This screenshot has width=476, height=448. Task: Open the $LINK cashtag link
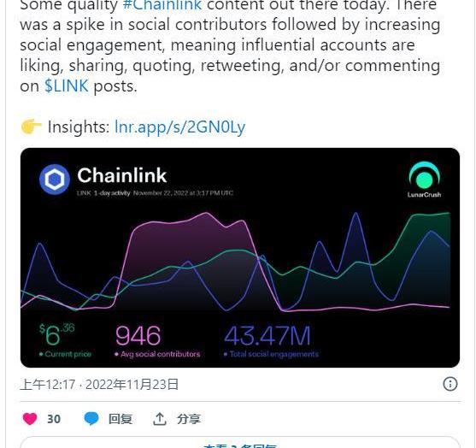click(67, 86)
